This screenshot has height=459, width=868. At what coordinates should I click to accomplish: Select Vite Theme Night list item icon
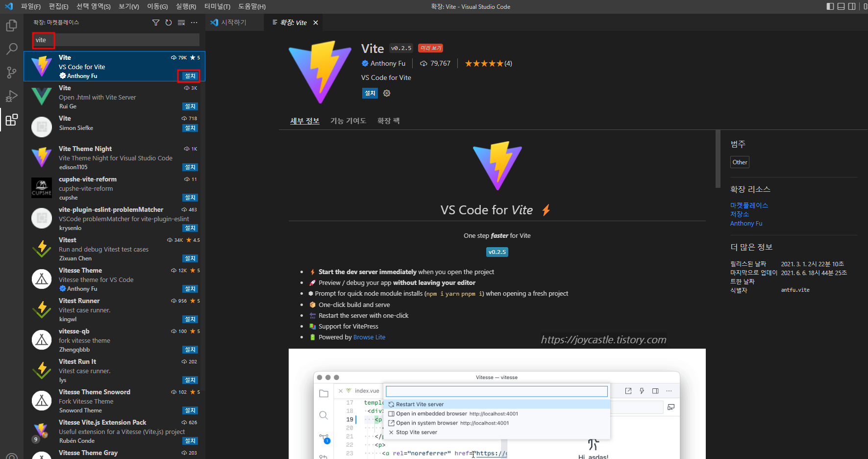(42, 157)
